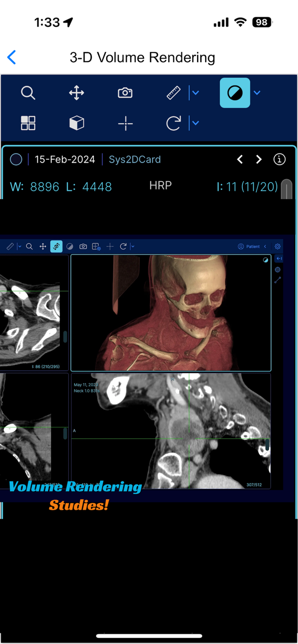Image resolution: width=298 pixels, height=644 pixels.
Task: Expand the ruler tool dropdown arrow
Action: point(196,93)
